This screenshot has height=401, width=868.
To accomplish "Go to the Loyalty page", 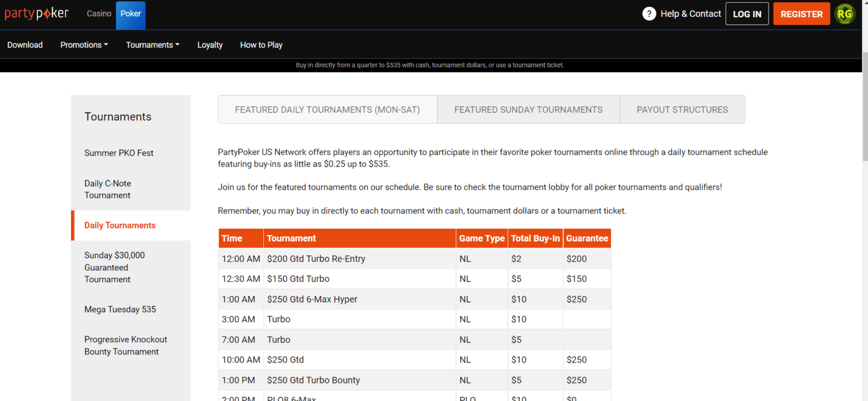I will point(210,45).
